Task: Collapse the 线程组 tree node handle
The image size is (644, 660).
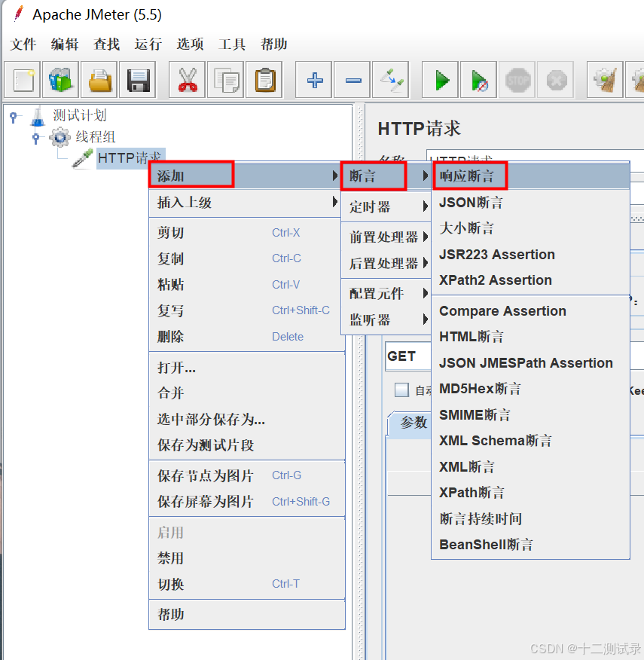Action: (x=36, y=138)
